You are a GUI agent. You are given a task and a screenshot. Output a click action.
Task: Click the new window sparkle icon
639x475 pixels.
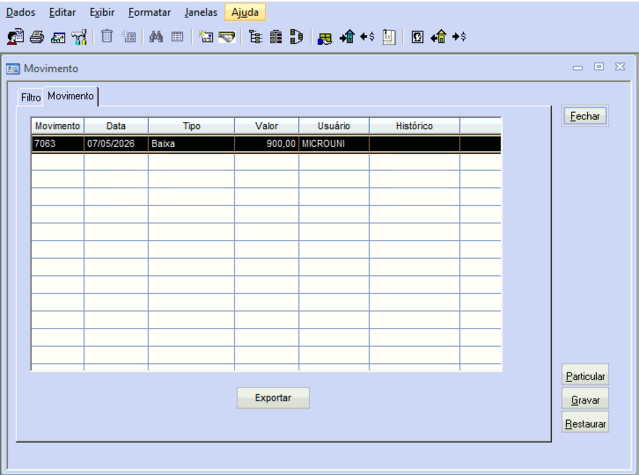point(206,37)
